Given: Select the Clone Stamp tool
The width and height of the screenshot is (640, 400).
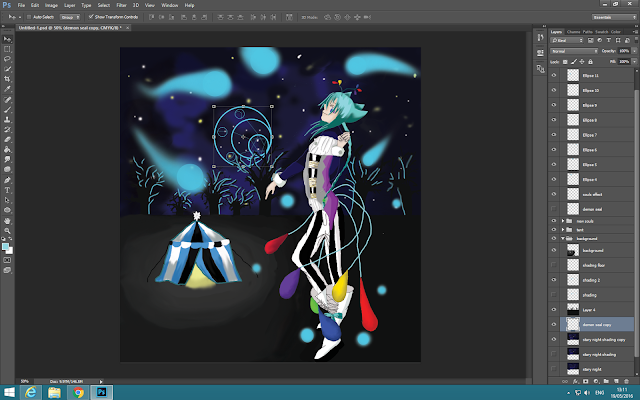Looking at the screenshot, I should click(7, 120).
